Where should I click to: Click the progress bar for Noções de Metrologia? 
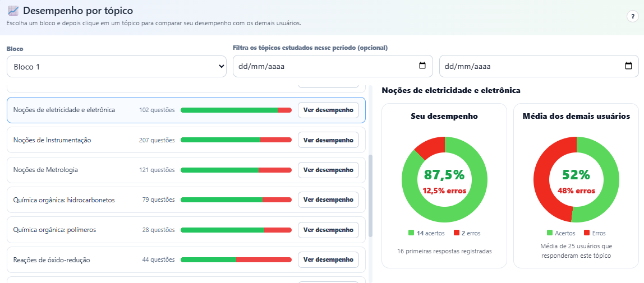[236, 170]
